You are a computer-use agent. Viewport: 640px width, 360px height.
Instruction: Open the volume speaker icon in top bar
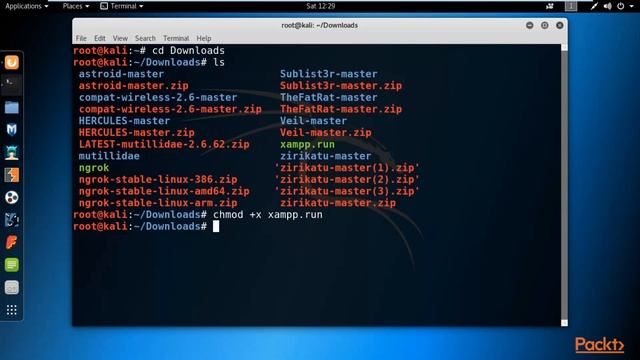pyautogui.click(x=608, y=6)
